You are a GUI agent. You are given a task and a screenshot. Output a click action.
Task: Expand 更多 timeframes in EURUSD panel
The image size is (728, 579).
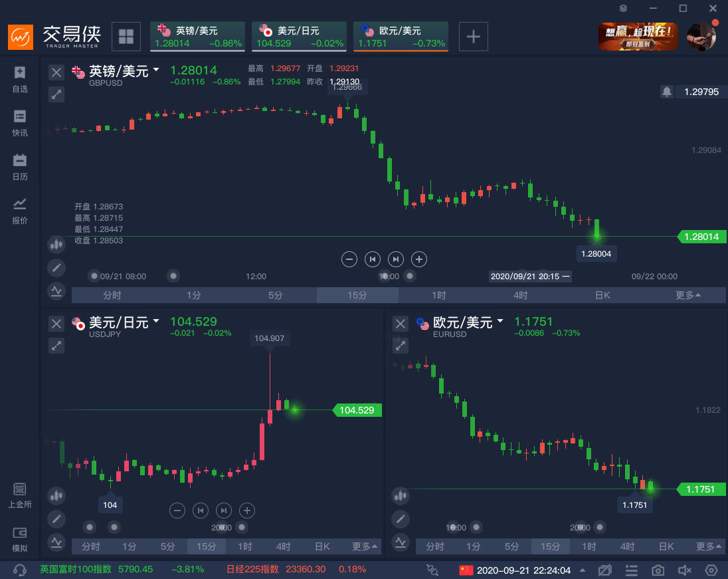point(709,546)
